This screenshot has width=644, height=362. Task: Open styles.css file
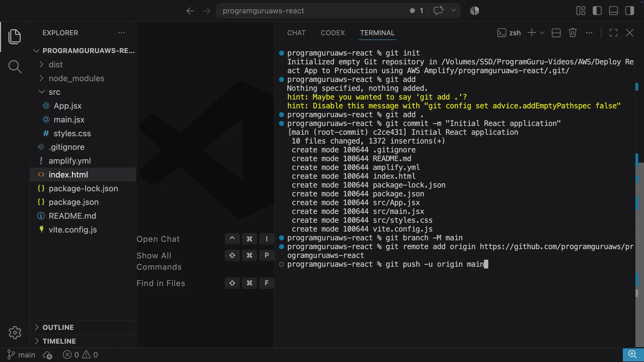(83, 133)
